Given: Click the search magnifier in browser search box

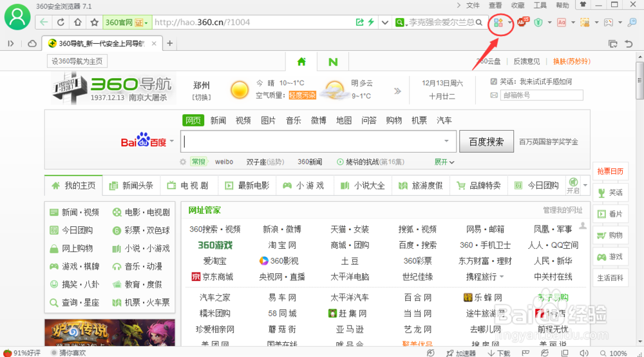Looking at the screenshot, I should 479,22.
